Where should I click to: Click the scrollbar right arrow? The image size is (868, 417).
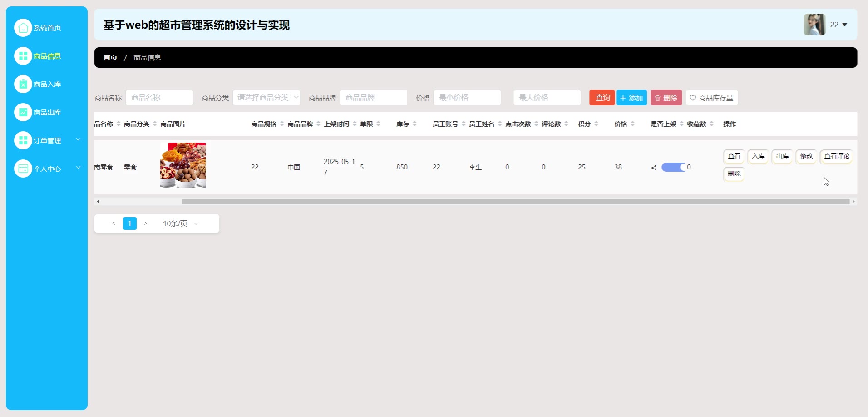853,201
